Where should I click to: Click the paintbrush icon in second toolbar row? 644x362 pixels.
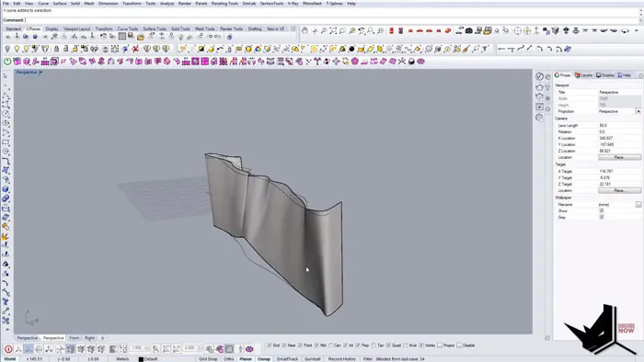[x=466, y=49]
